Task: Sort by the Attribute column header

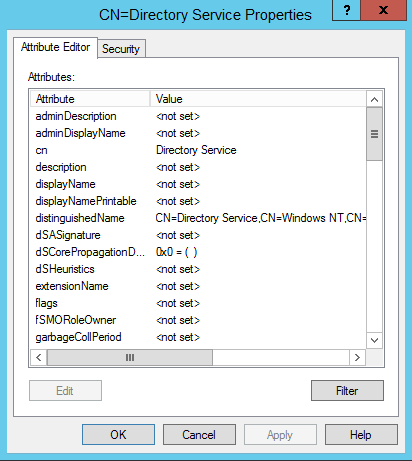Action: [x=90, y=99]
